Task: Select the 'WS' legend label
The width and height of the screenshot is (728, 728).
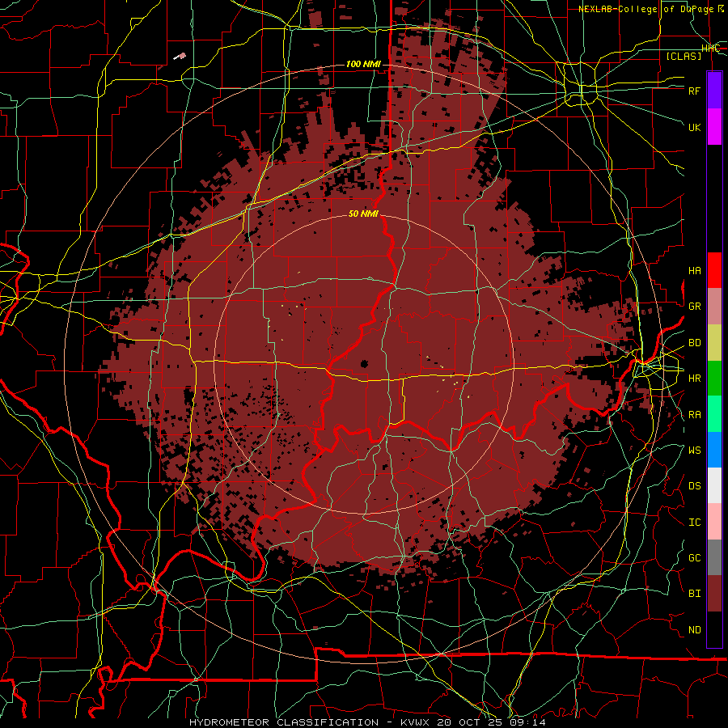Action: (694, 450)
